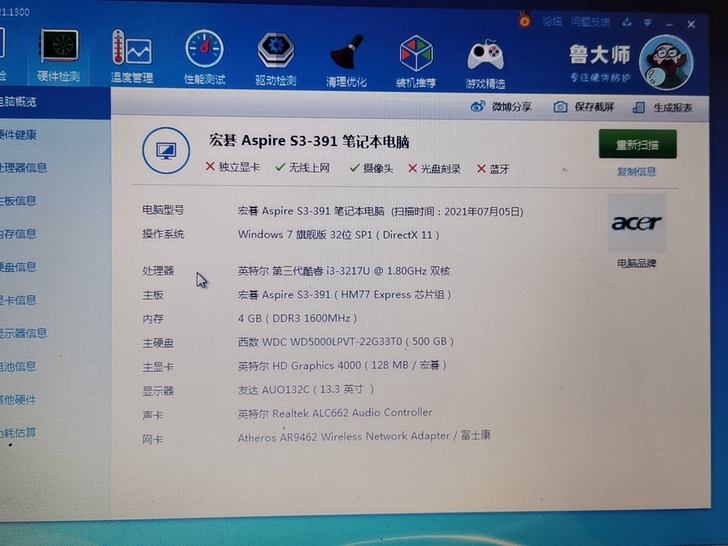Click the WDC WD5000LPVT hard disk value
728x546 pixels.
click(x=345, y=342)
